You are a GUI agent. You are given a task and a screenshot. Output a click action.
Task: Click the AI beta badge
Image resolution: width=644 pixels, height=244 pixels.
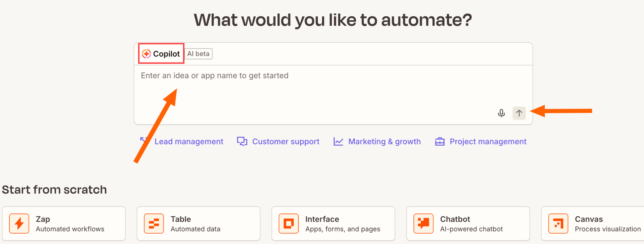(198, 54)
